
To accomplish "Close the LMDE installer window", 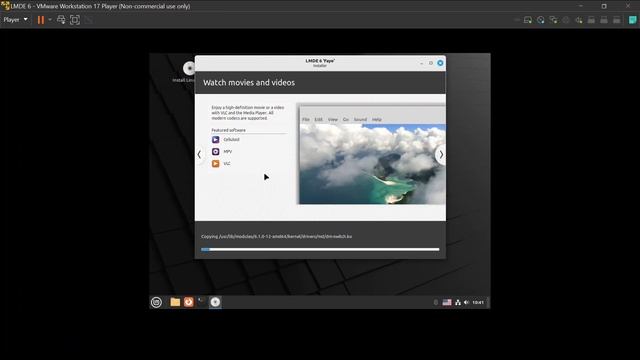I will pyautogui.click(x=440, y=63).
